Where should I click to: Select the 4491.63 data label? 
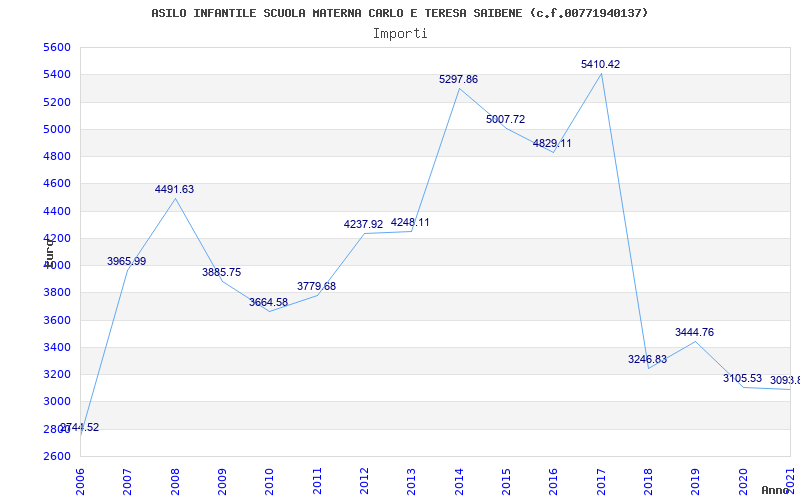[174, 189]
